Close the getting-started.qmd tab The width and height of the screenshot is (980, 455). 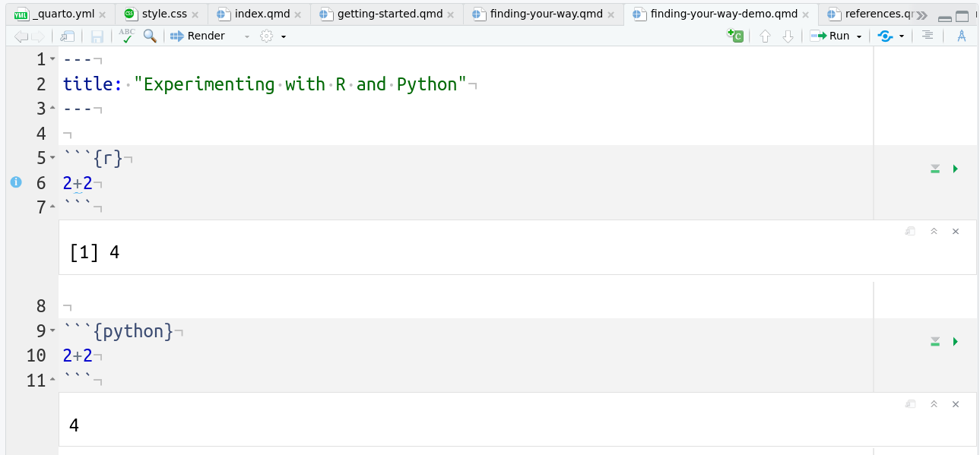pyautogui.click(x=449, y=14)
